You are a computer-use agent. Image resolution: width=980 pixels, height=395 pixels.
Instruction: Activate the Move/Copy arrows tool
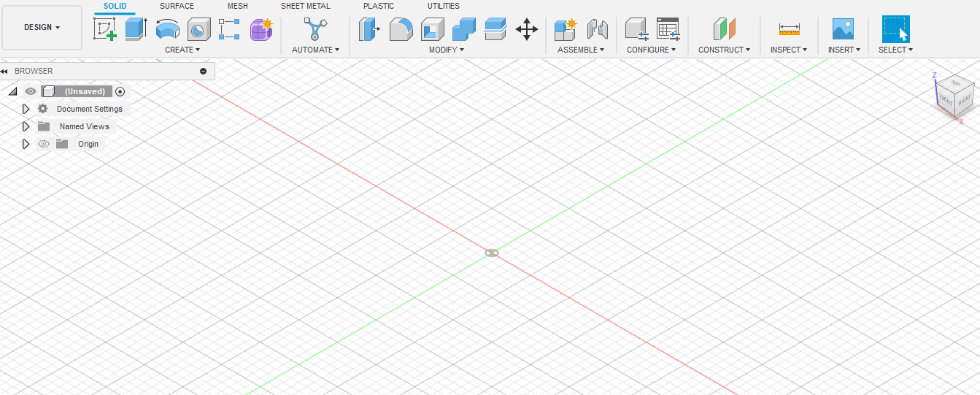pos(527,29)
